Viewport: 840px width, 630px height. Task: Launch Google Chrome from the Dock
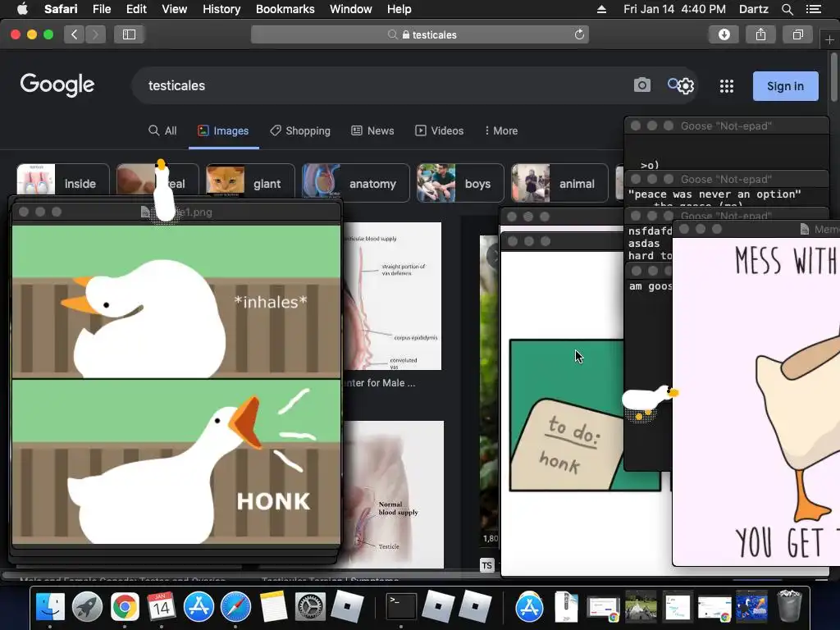pos(125,607)
